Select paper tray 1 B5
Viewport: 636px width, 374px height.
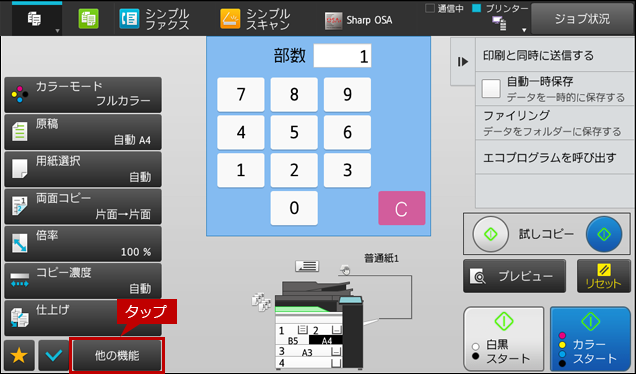tap(292, 335)
